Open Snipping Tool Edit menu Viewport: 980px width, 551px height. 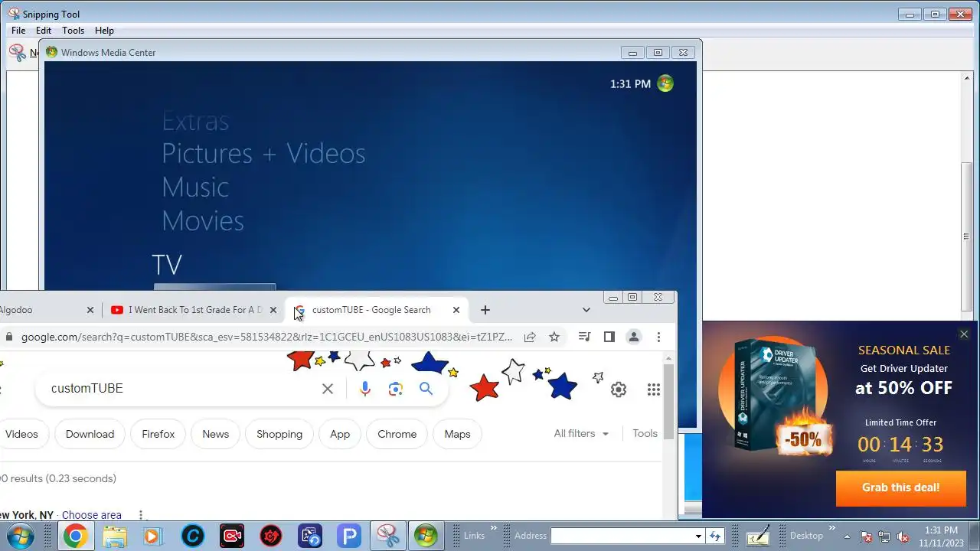click(x=44, y=31)
